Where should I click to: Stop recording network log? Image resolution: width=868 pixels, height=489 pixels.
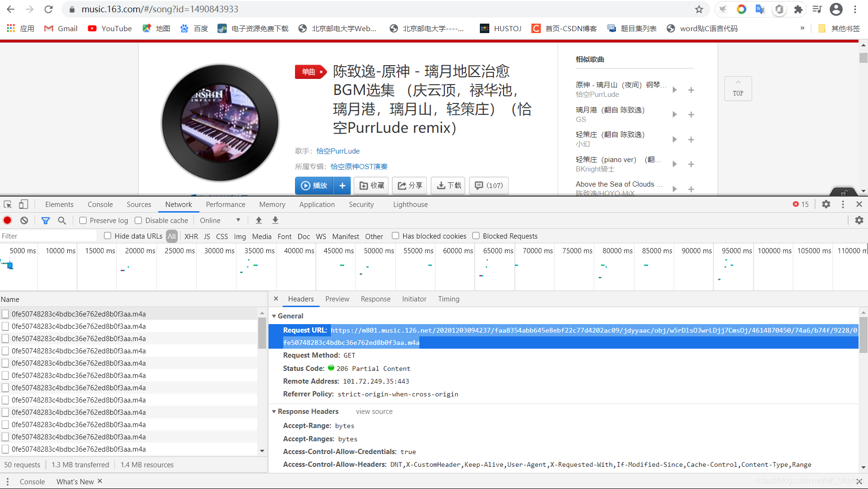(x=8, y=220)
